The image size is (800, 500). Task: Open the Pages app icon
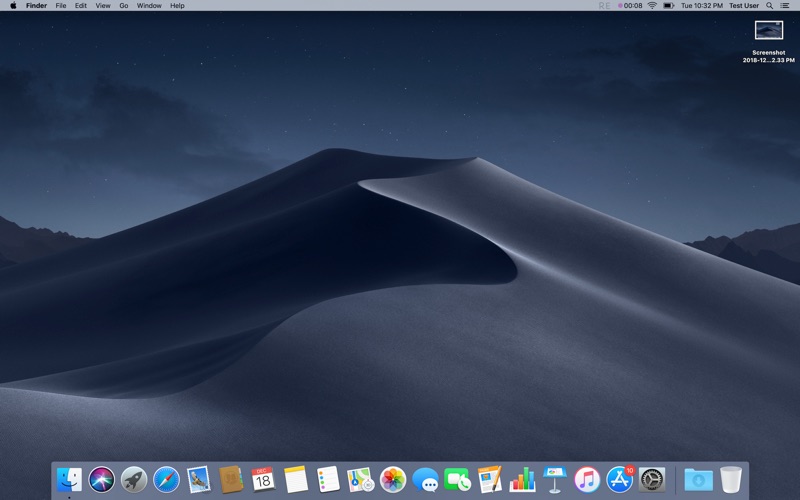(490, 480)
